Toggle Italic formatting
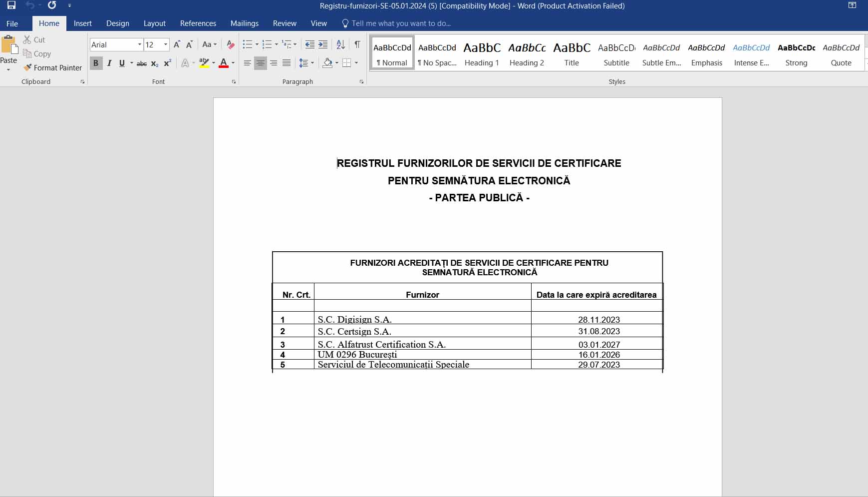Screen dimensions: 868x497 tap(109, 63)
